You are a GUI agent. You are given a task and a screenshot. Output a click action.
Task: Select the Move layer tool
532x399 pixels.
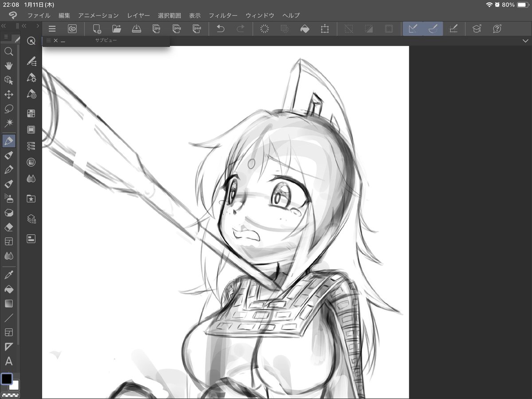(8, 94)
